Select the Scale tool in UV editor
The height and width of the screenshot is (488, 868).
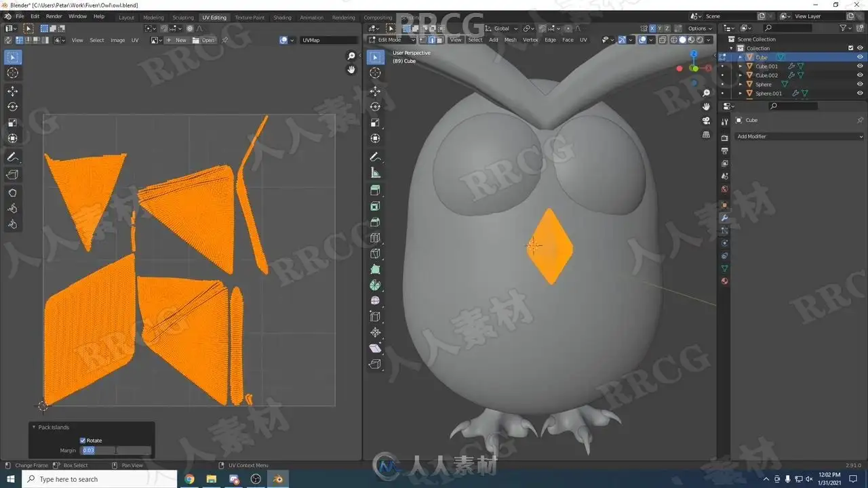tap(13, 123)
